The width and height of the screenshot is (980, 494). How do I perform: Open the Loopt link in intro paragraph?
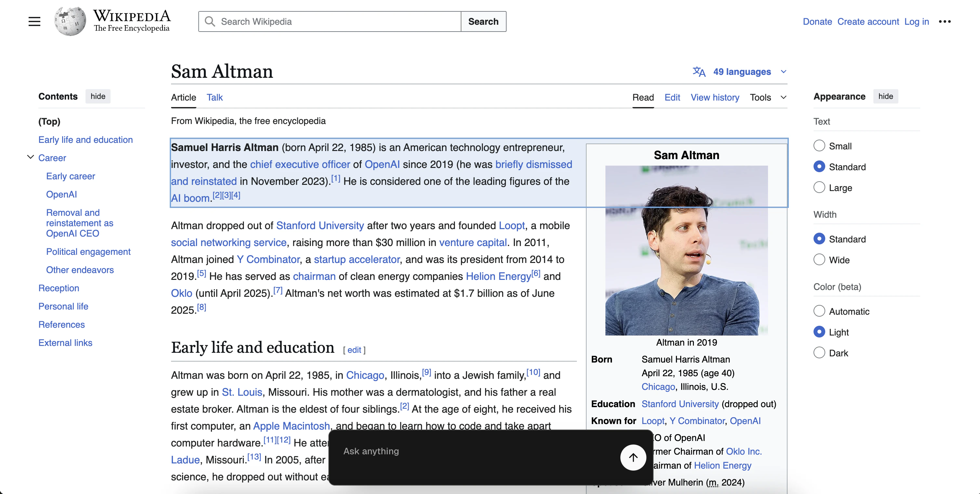(512, 226)
